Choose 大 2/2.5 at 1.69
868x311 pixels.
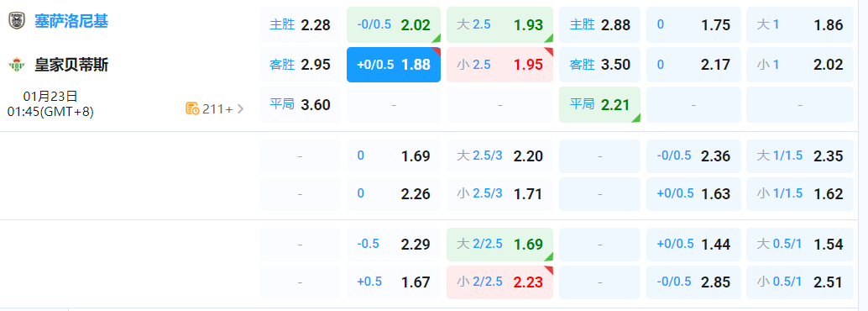point(499,245)
